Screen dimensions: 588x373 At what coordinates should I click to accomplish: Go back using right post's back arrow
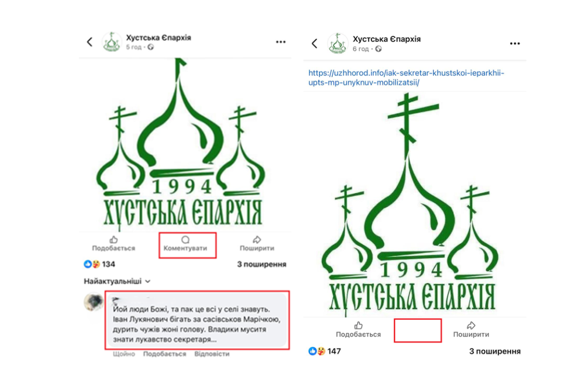[x=315, y=43]
